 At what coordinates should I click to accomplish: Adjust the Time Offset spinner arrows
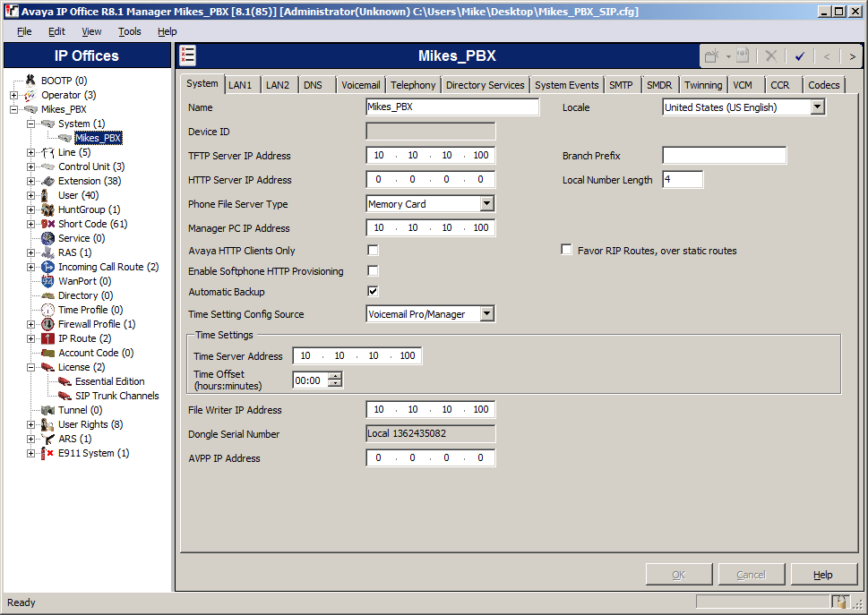pyautogui.click(x=335, y=380)
